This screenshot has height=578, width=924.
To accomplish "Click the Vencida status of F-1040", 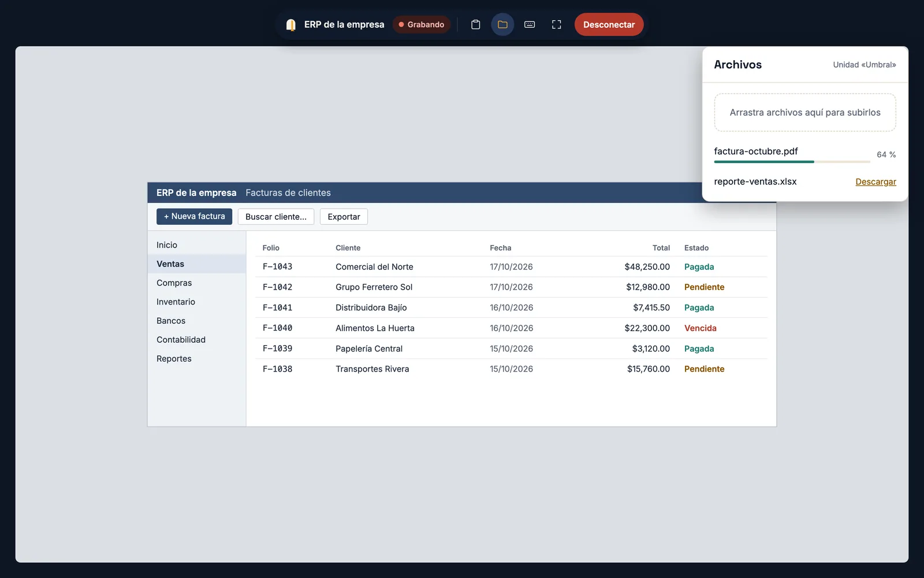I will [x=700, y=328].
